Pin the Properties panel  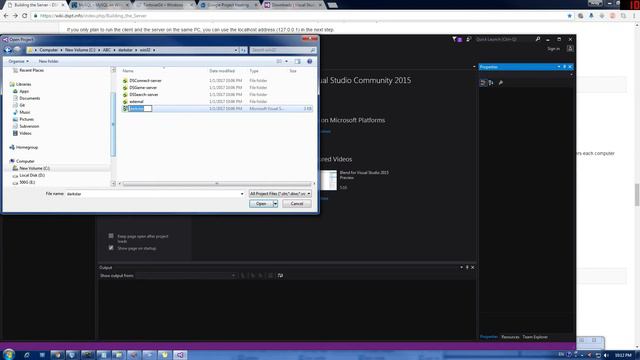tap(564, 67)
